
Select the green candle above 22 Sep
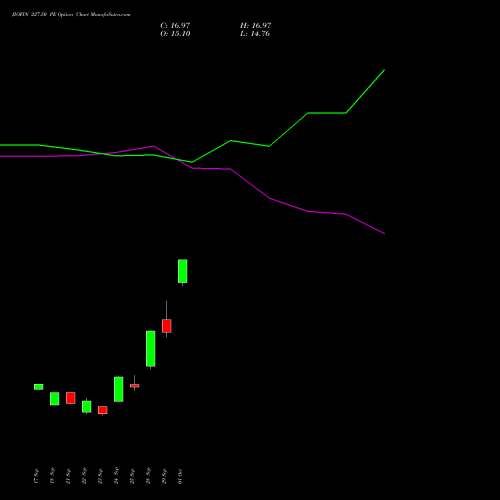point(87,406)
